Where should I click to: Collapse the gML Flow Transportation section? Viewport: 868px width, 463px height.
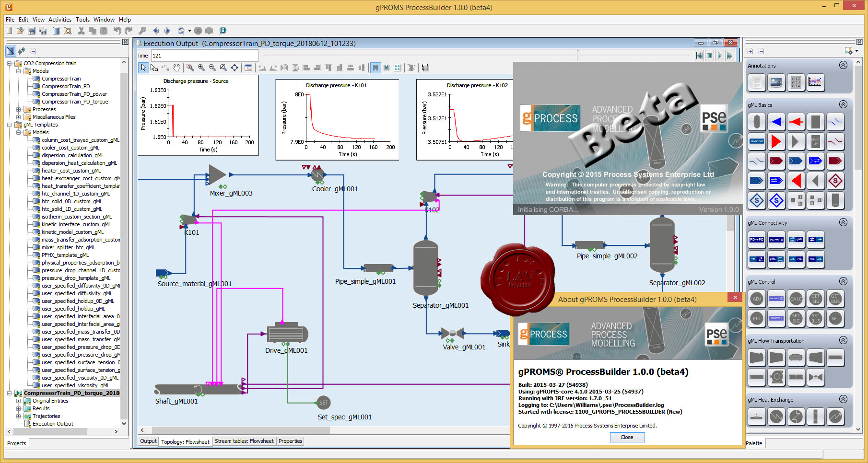(843, 340)
